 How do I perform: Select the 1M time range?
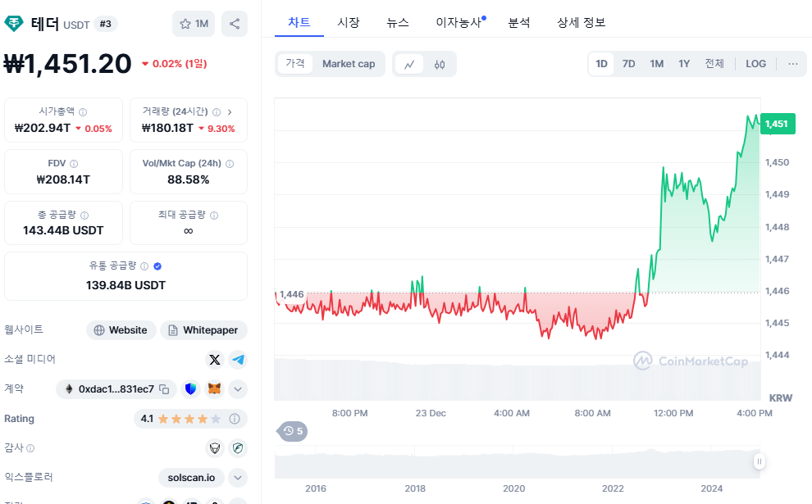click(657, 64)
